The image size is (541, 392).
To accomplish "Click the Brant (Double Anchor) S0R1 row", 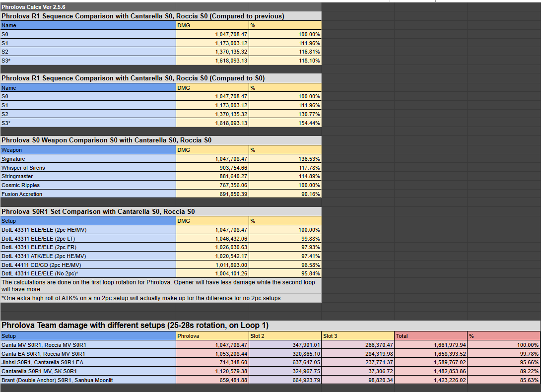I will [88, 380].
